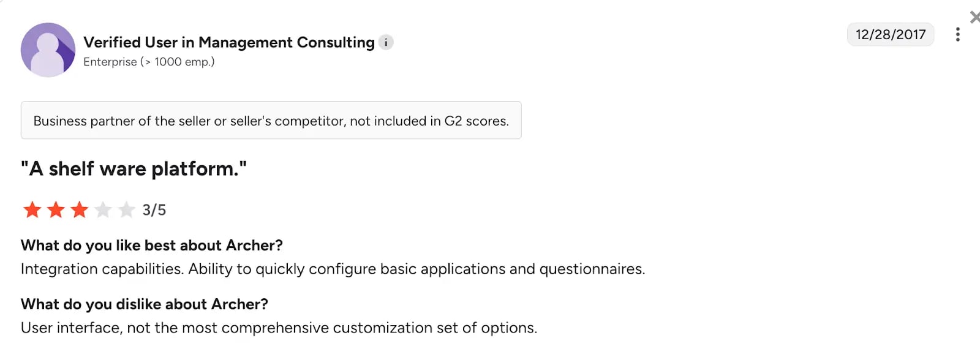The width and height of the screenshot is (980, 352).
Task: Click the fourth gray rating star
Action: click(103, 210)
